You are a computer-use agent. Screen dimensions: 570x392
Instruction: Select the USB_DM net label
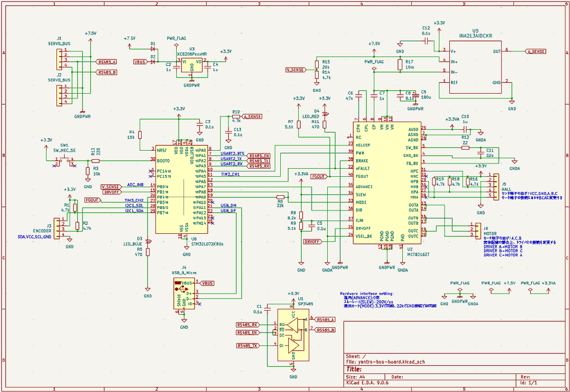228,205
